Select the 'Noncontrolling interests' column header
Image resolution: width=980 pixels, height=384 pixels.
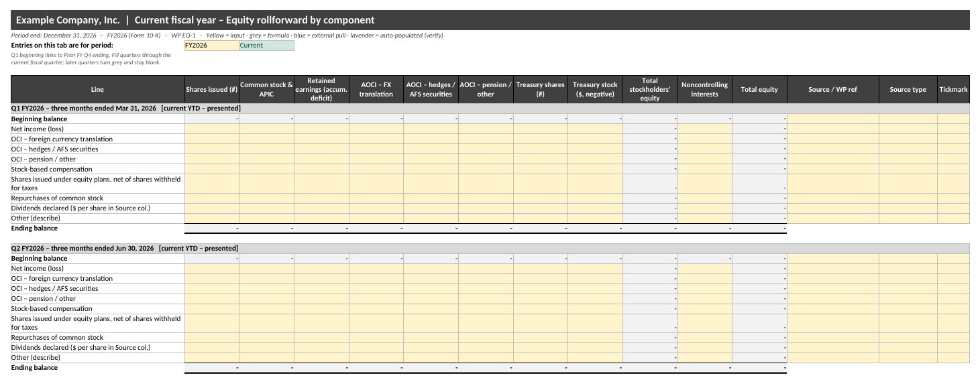[705, 90]
